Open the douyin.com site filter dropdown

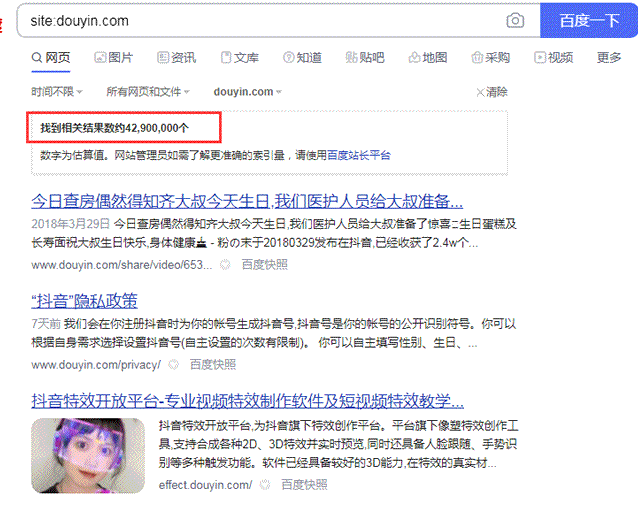[246, 92]
